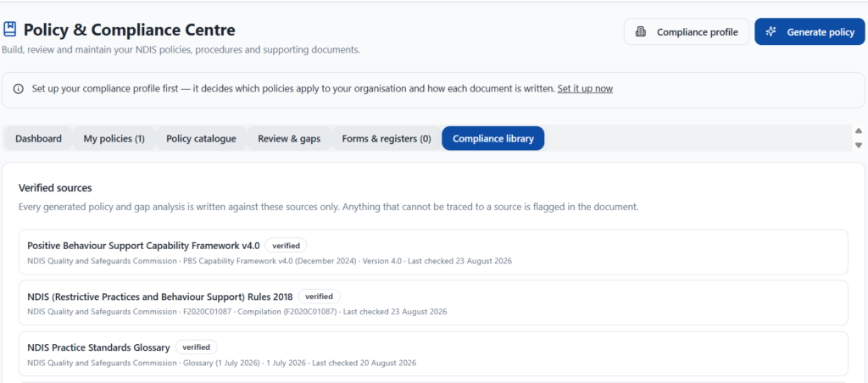The width and height of the screenshot is (868, 383).
Task: Click 'PBS Capability Framework v4.0 (December 2024)' text
Action: pyautogui.click(x=270, y=261)
